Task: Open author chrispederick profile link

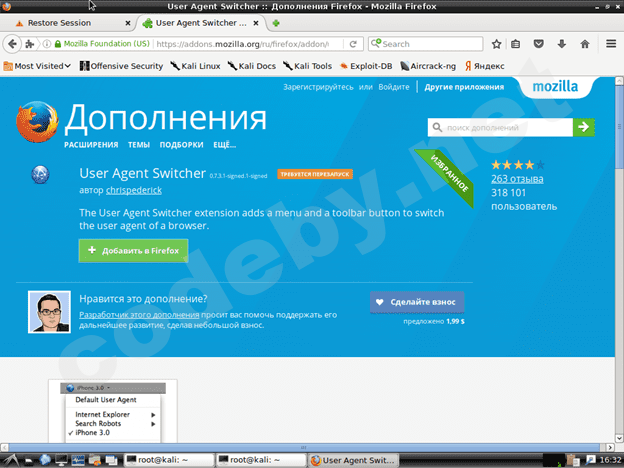Action: pos(134,190)
